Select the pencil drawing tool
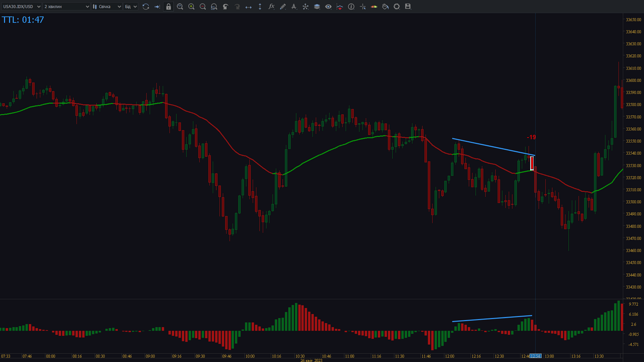Screen dimensions: 644x362 283,6
